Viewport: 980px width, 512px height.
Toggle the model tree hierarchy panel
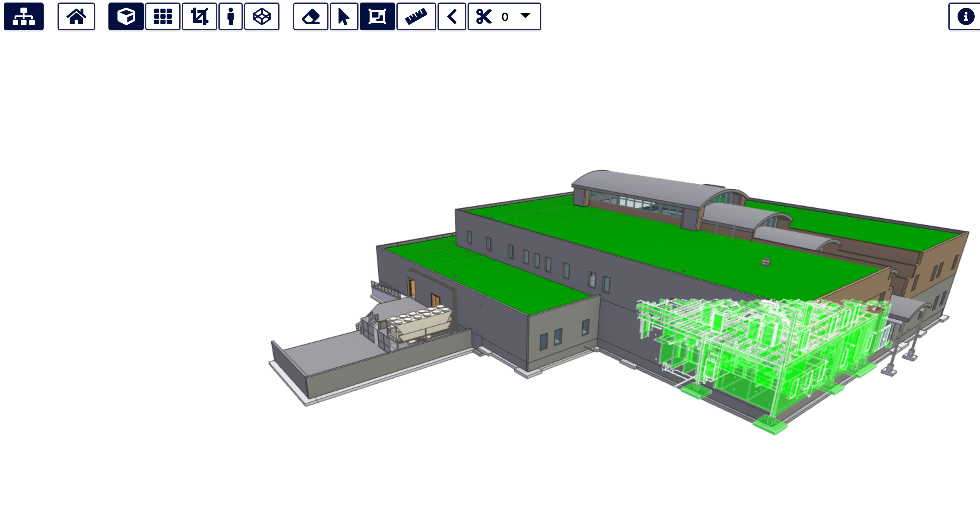24,16
